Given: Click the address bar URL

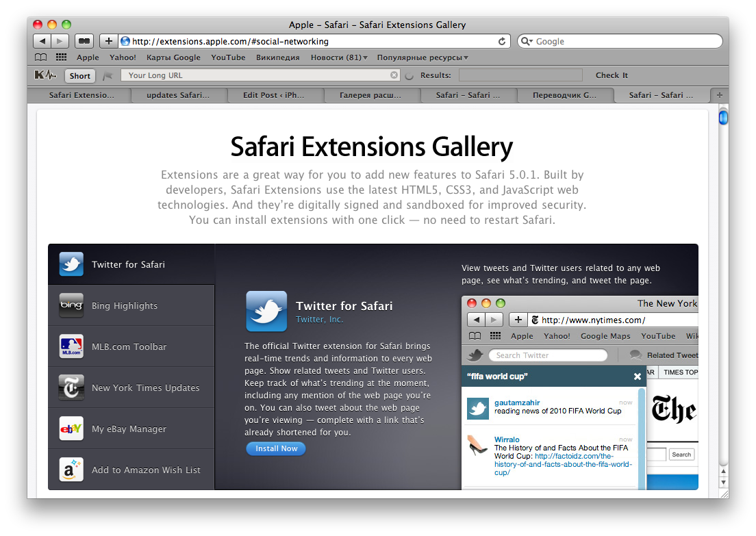Looking at the screenshot, I should point(231,42).
